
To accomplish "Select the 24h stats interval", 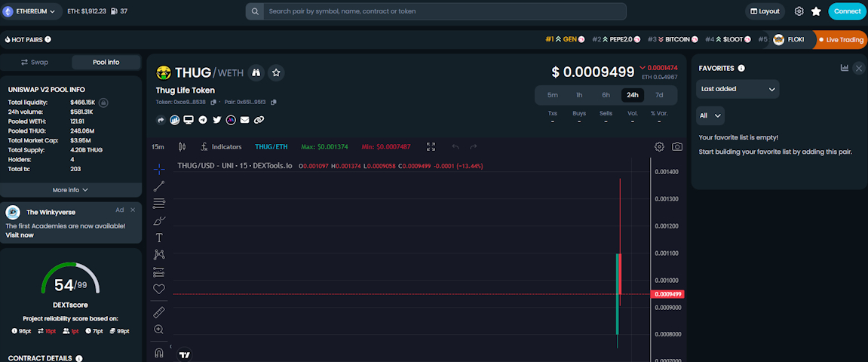I will coord(633,95).
